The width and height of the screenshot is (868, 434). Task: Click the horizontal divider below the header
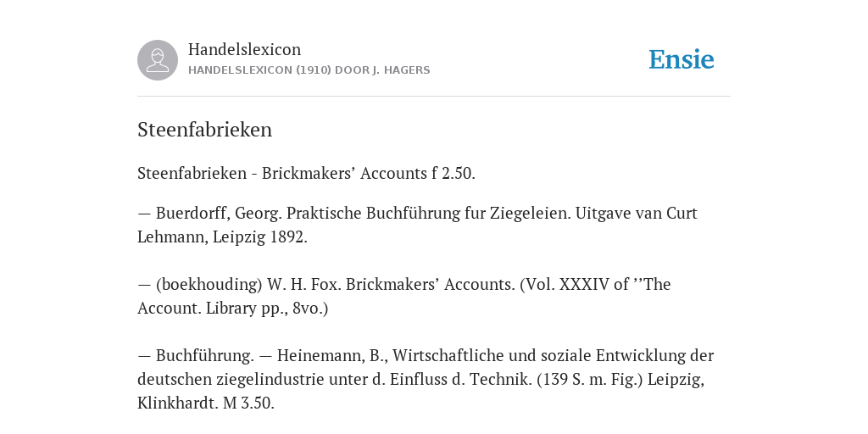(434, 97)
